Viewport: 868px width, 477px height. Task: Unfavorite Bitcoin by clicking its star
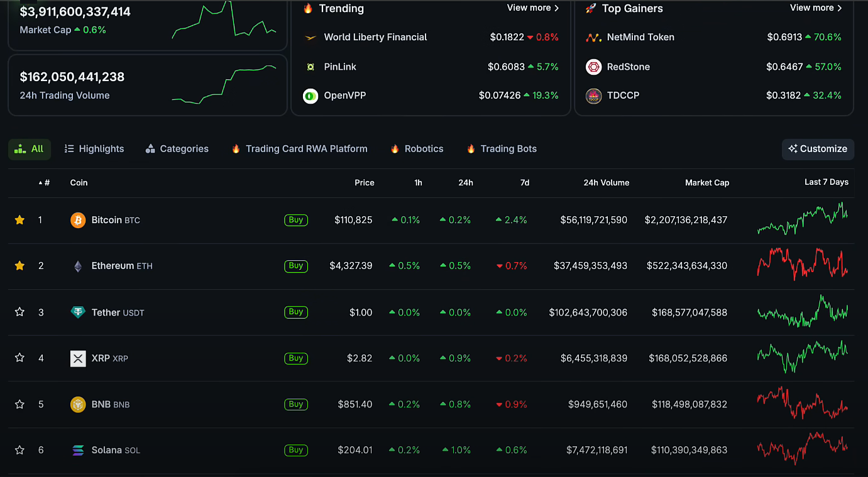click(19, 220)
